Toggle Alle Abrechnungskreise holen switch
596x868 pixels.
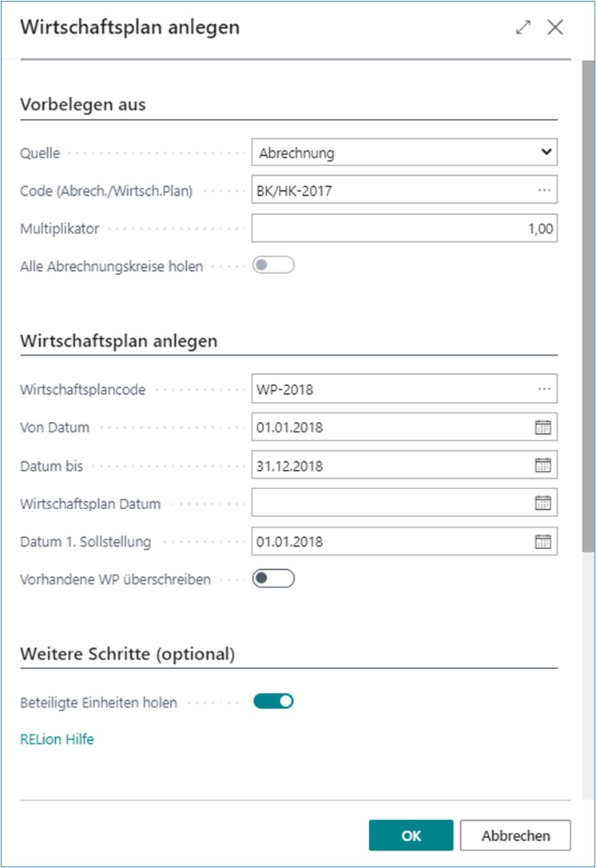[x=273, y=266]
